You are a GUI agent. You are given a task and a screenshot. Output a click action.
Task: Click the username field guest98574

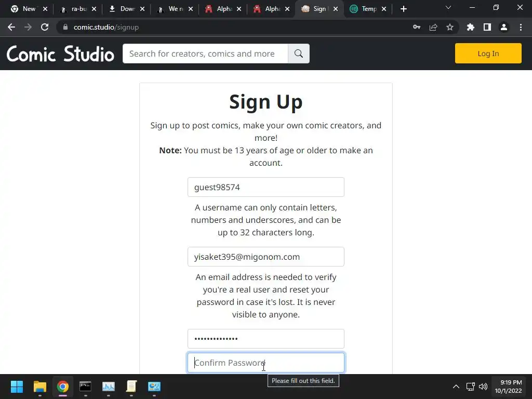tap(265, 187)
